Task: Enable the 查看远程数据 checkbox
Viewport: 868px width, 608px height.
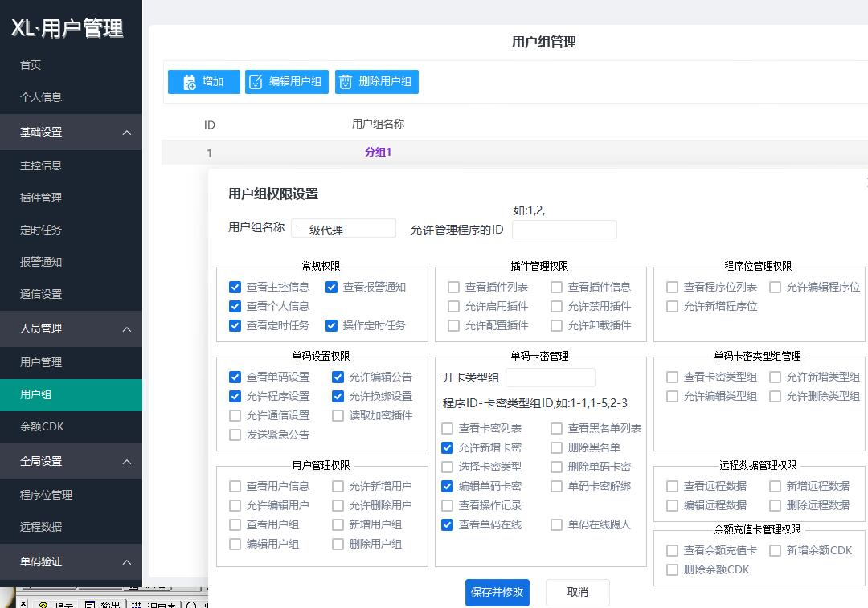Action: coord(672,485)
